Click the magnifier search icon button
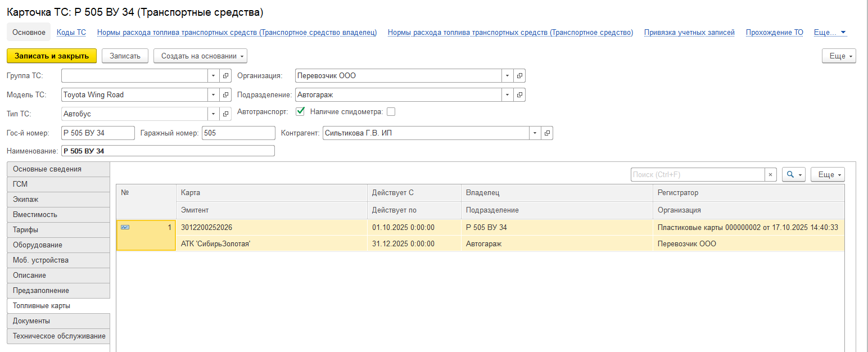This screenshot has width=868, height=352. click(790, 175)
